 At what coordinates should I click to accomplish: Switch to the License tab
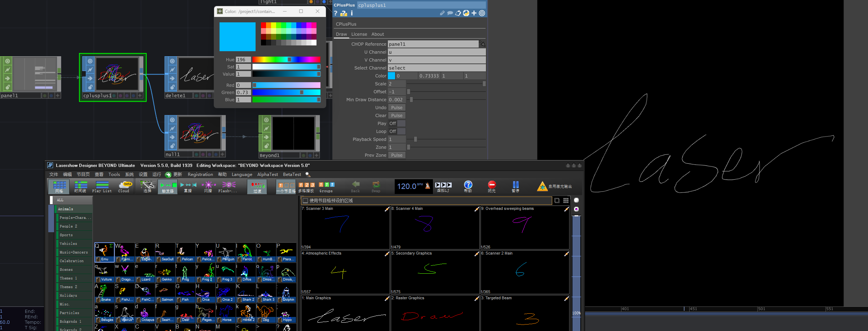click(x=359, y=34)
